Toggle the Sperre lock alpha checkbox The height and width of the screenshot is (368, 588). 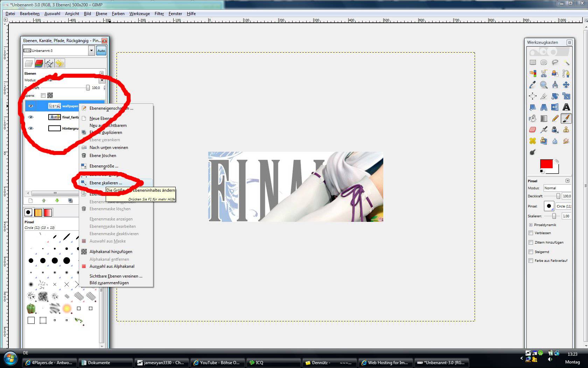43,95
